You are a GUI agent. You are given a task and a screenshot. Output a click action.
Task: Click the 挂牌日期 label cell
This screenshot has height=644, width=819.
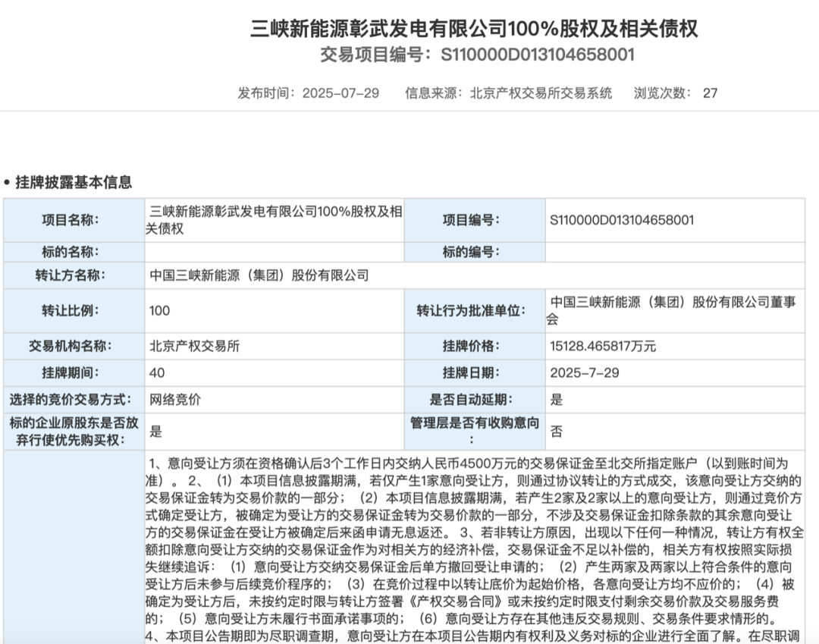[x=475, y=373]
